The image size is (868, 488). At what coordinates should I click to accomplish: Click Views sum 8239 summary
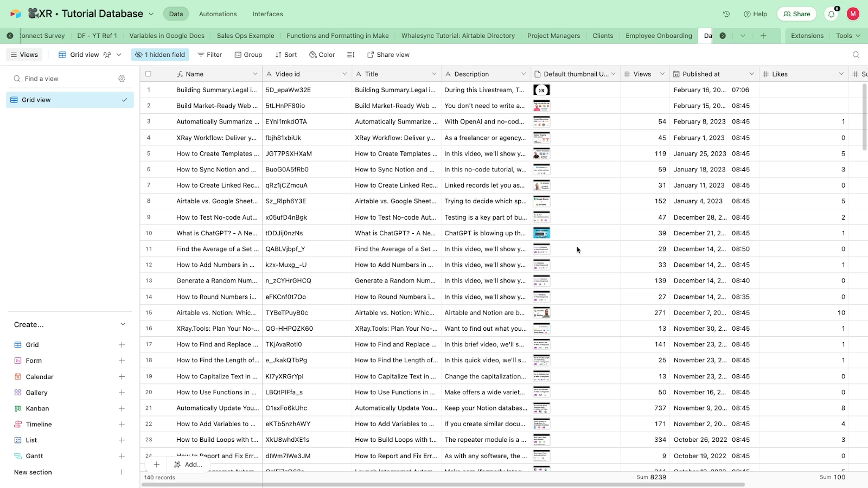pos(651,477)
